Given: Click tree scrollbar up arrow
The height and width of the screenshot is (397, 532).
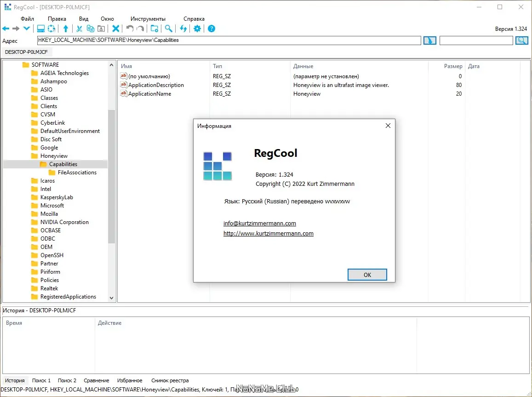Looking at the screenshot, I should pyautogui.click(x=111, y=64).
